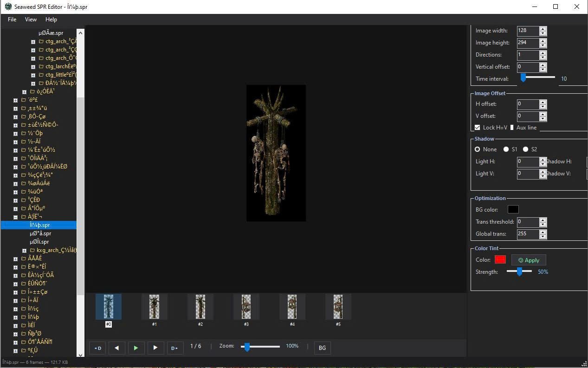
Task: Expand the kxg_arch folder node
Action: tap(25, 251)
